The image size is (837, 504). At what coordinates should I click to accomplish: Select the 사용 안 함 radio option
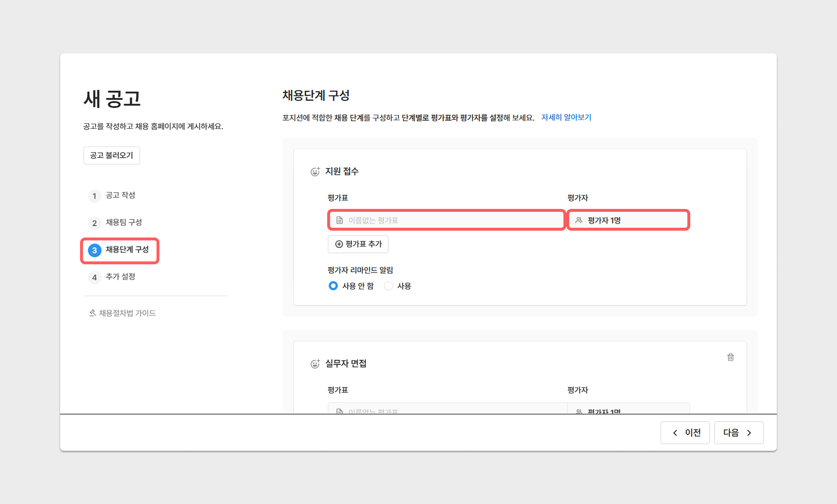(333, 286)
